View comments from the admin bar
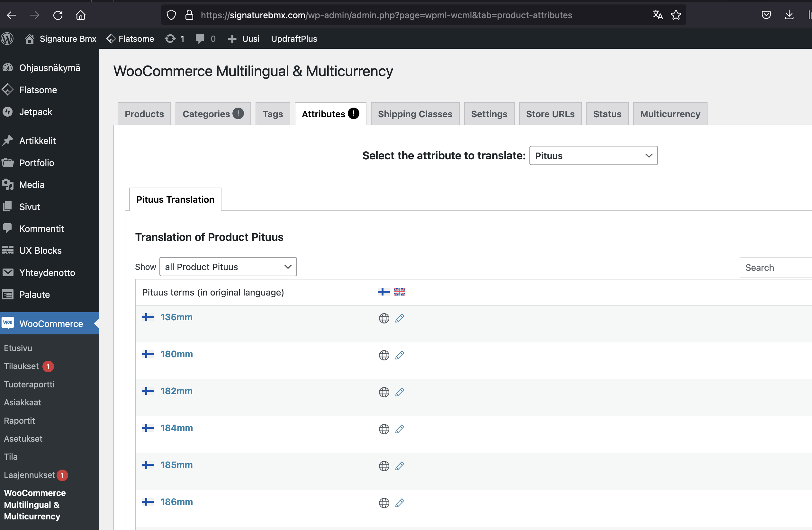 click(205, 39)
